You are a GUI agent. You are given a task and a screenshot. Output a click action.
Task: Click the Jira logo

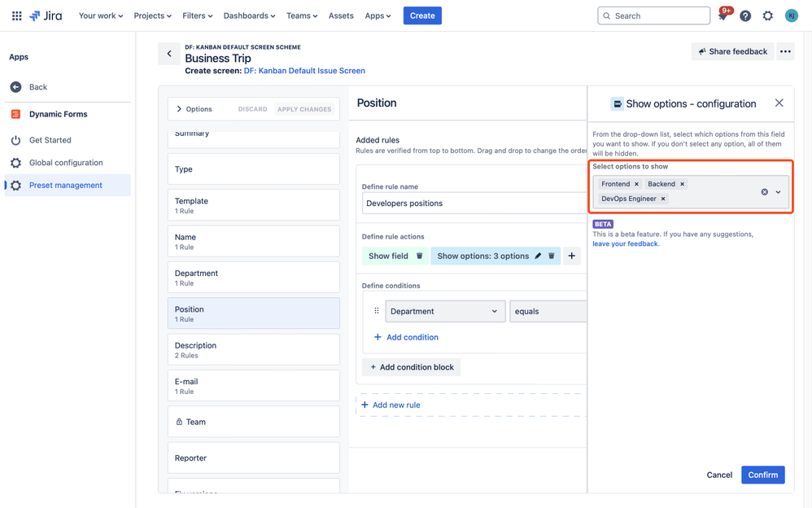[x=46, y=15]
